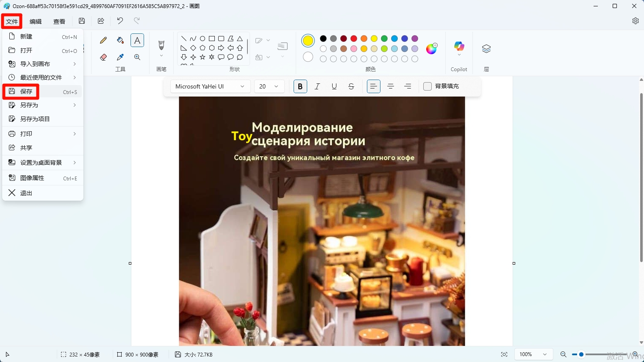Select the Eraser tool

point(103,57)
